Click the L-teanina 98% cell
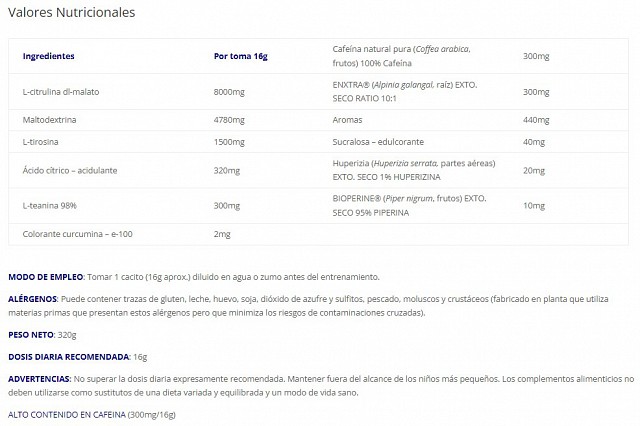Viewport: 640px width, 426px height. click(50, 206)
